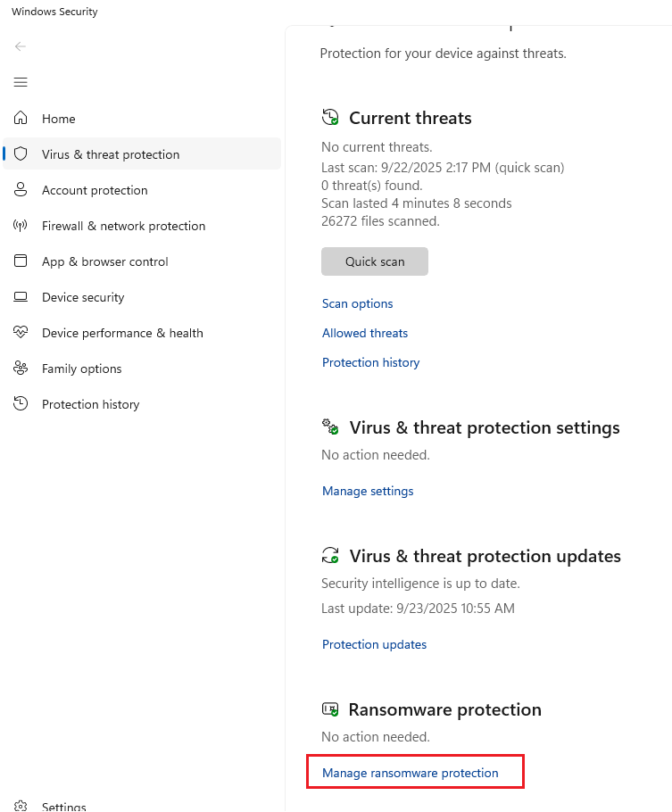Click the protection updates refresh icon

tap(330, 556)
